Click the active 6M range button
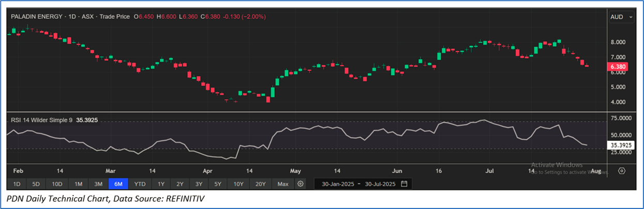The height and width of the screenshot is (209, 644). [118, 184]
